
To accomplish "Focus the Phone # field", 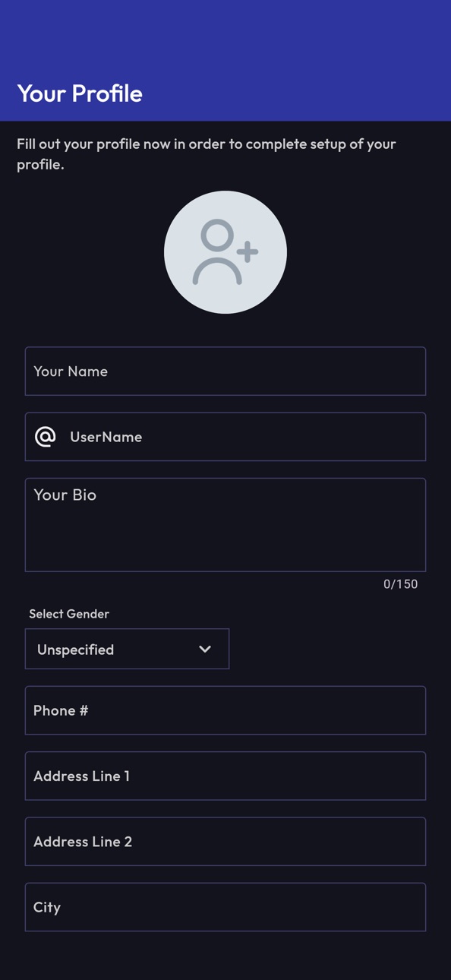I will (x=225, y=710).
